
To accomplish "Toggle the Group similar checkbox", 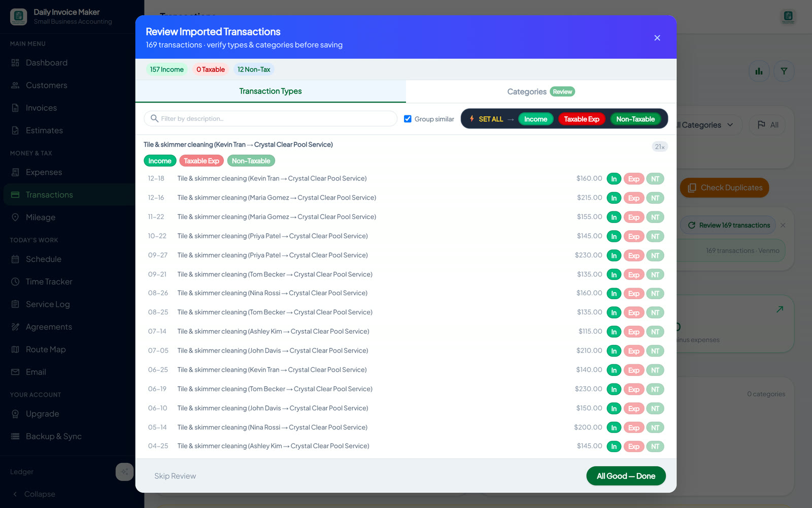I will pos(408,119).
